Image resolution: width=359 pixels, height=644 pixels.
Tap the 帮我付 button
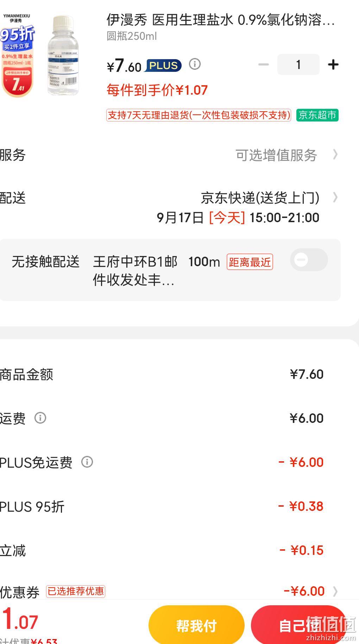[196, 626]
